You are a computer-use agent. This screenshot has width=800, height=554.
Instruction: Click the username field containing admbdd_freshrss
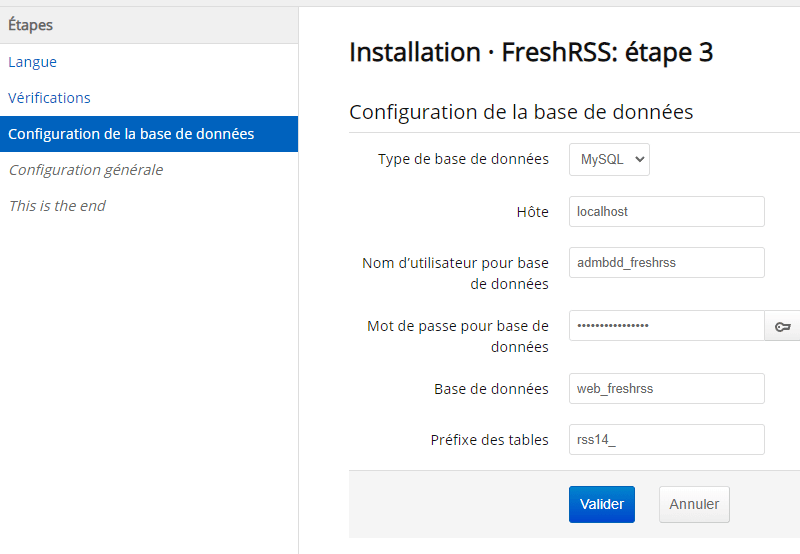666,262
